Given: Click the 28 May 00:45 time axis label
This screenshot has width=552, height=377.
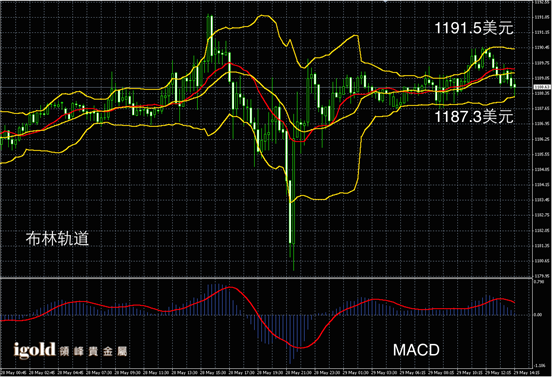Looking at the screenshot, I should (13, 372).
